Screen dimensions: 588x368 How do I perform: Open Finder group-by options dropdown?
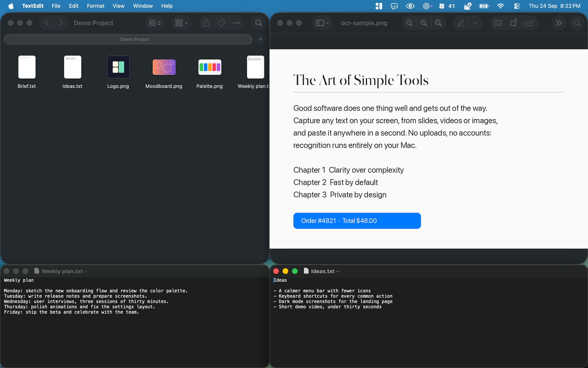181,23
